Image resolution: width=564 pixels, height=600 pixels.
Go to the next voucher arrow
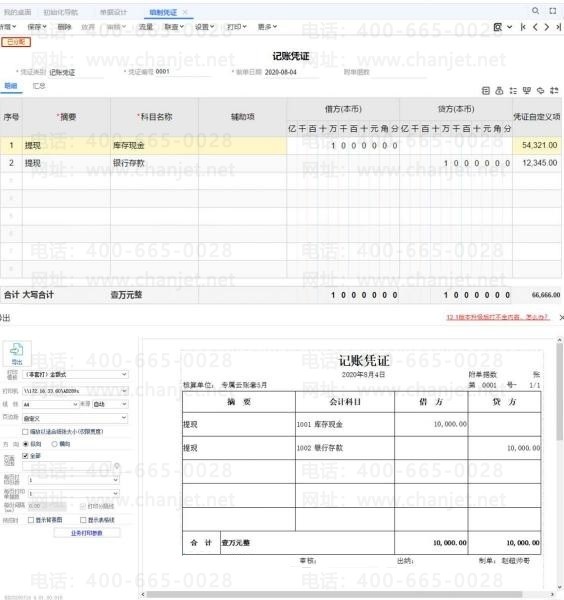(546, 27)
